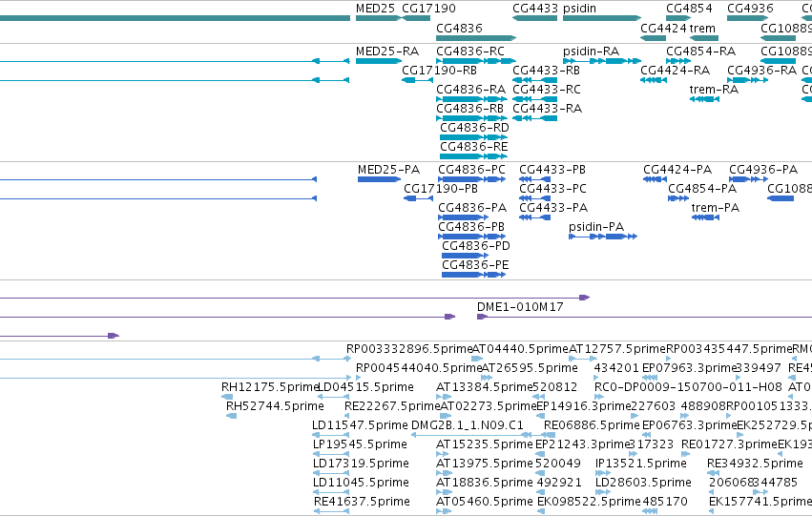Click EST LD28603.5prime
812x516 pixels.
643,483
